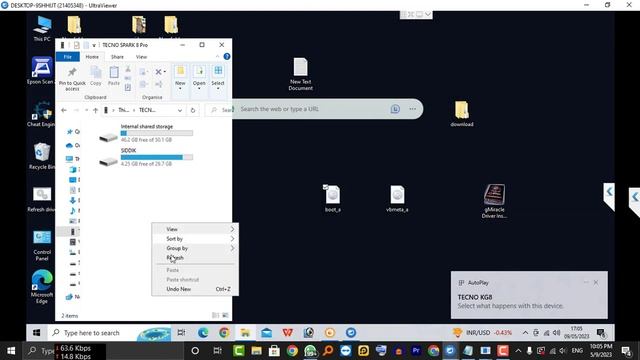The width and height of the screenshot is (640, 360).
Task: Open Premiere Pro from the local taskbar
Action: (416, 351)
